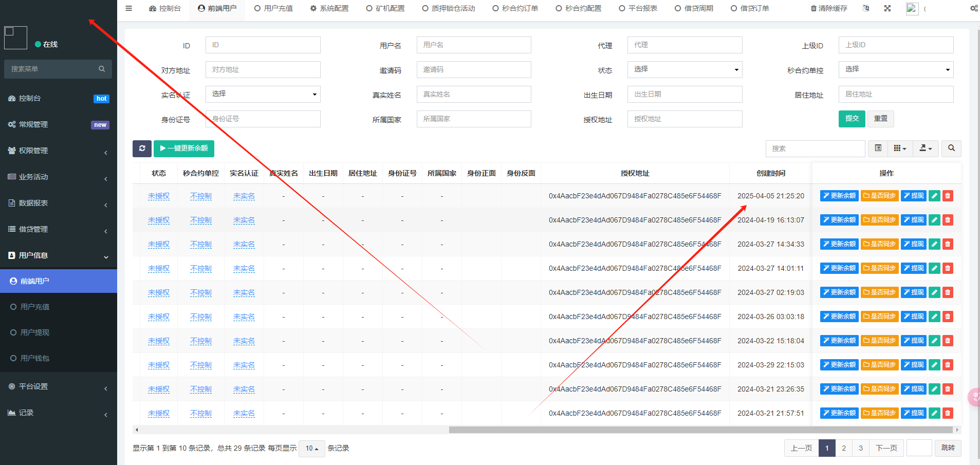Click the hamburger menu toggle icon

pyautogui.click(x=128, y=8)
